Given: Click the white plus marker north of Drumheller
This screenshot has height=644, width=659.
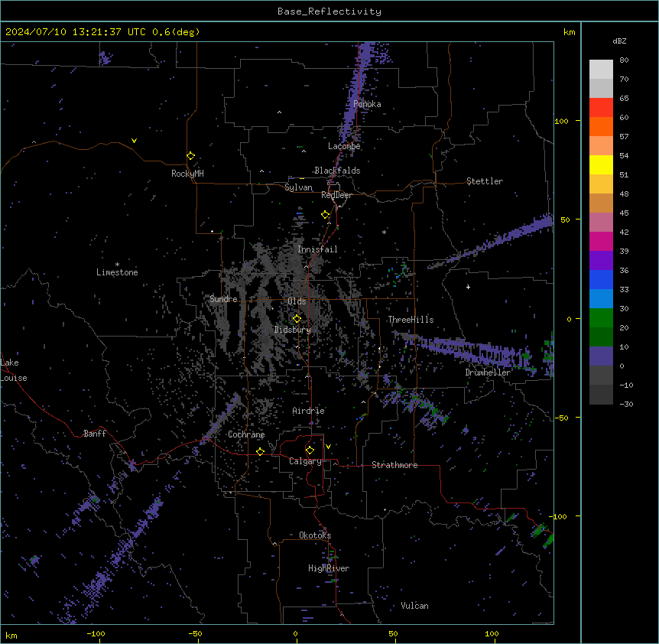Looking at the screenshot, I should coord(468,287).
